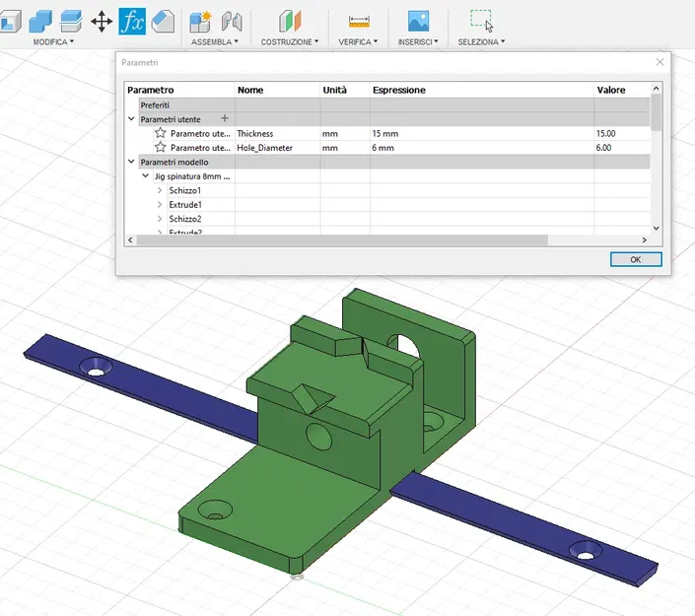Toggle favorite star for Thickness parameter
The width and height of the screenshot is (695, 616).
click(x=161, y=133)
